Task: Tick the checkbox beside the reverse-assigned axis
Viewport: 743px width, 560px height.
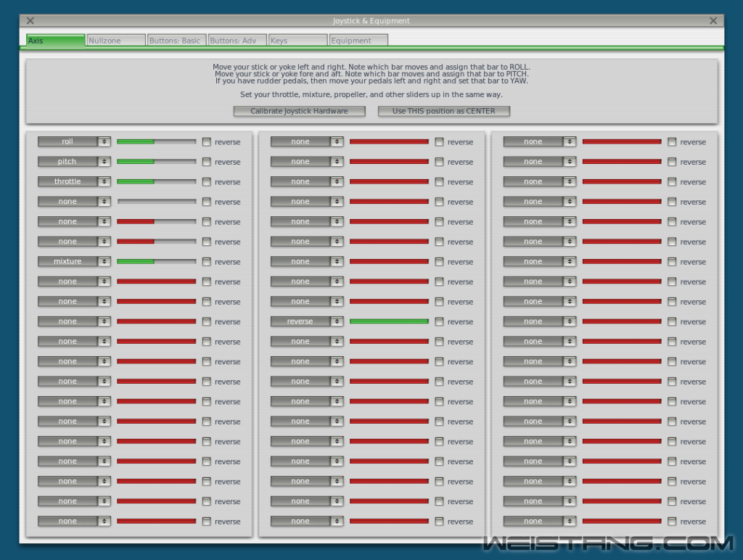Action: pos(439,321)
